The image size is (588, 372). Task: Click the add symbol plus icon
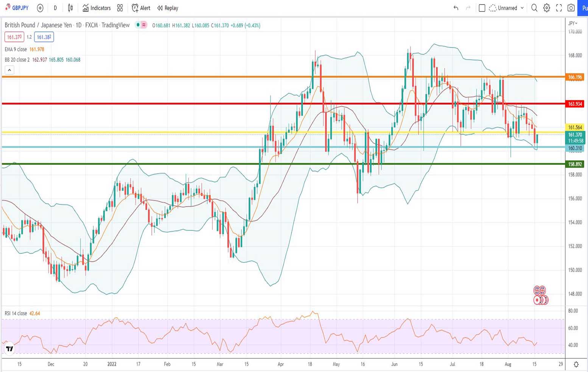(x=40, y=8)
